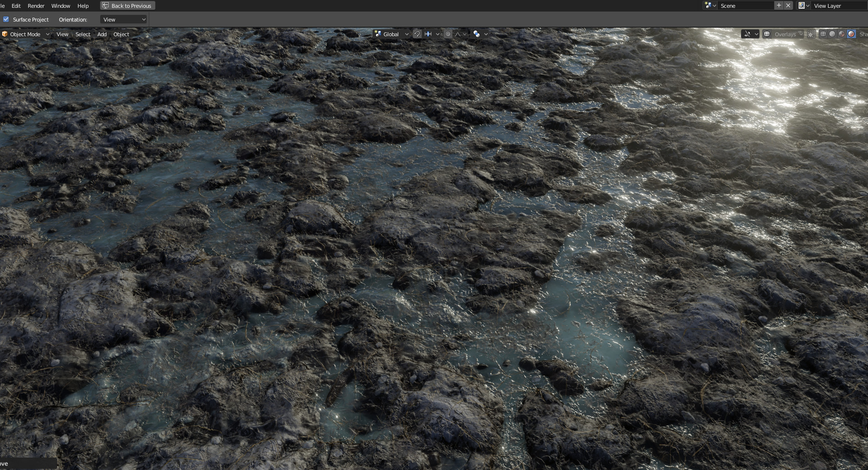Switch viewport to Material Preview shading
This screenshot has height=470, width=868.
point(841,34)
